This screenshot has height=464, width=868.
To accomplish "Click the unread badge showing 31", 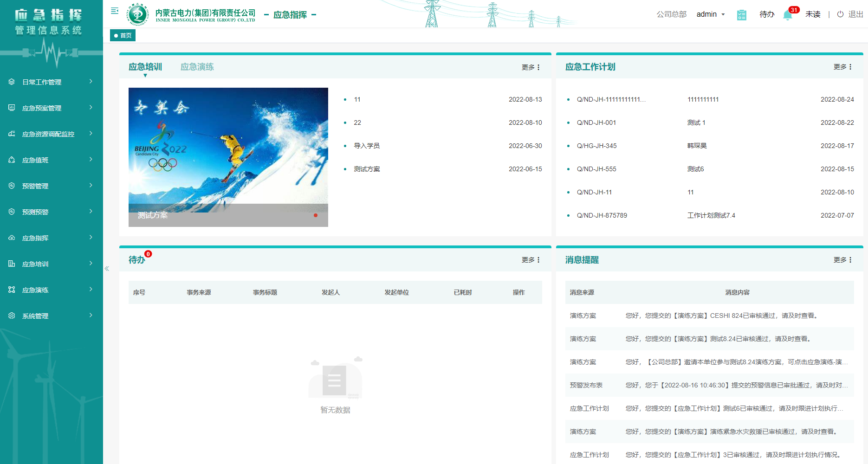I will (x=794, y=10).
